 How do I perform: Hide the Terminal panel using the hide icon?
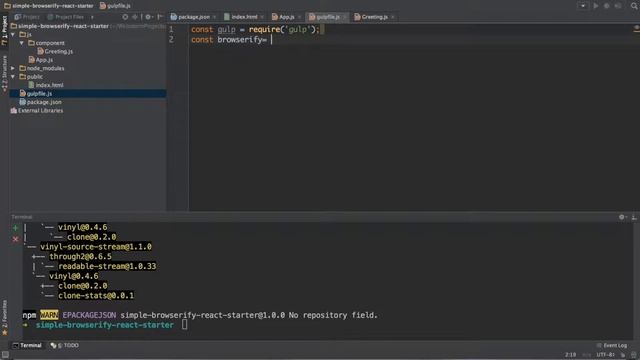(x=634, y=217)
